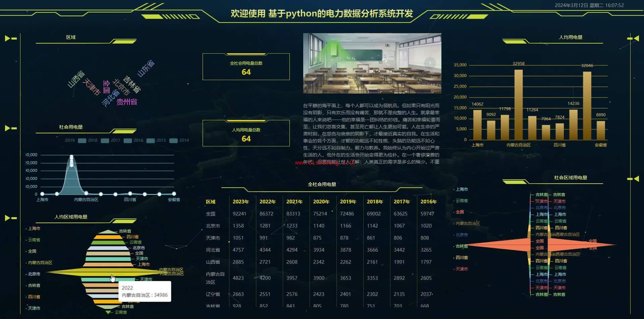644x319 pixels.
Task: Select the 辽宁省 row label in the table
Action: pyautogui.click(x=213, y=294)
